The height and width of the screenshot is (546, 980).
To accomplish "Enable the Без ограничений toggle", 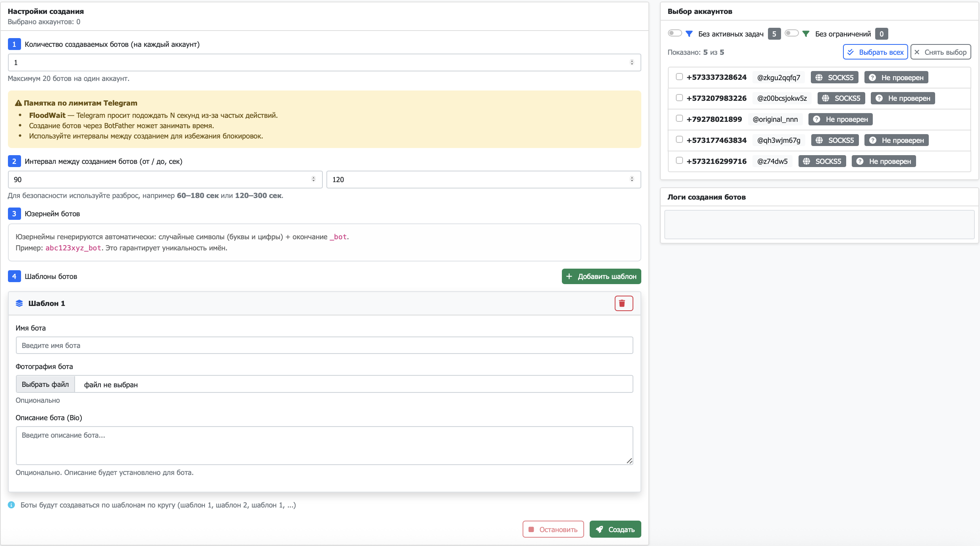I will point(791,33).
